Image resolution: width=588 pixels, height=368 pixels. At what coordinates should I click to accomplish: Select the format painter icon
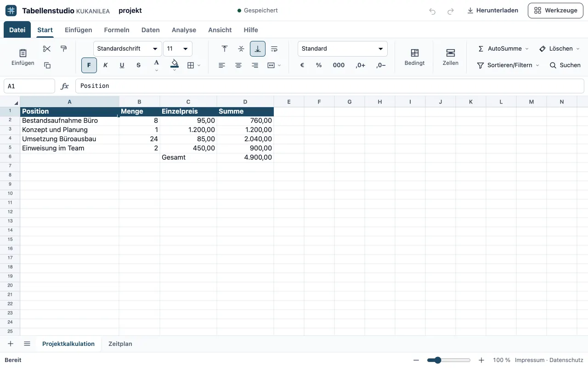(x=63, y=49)
